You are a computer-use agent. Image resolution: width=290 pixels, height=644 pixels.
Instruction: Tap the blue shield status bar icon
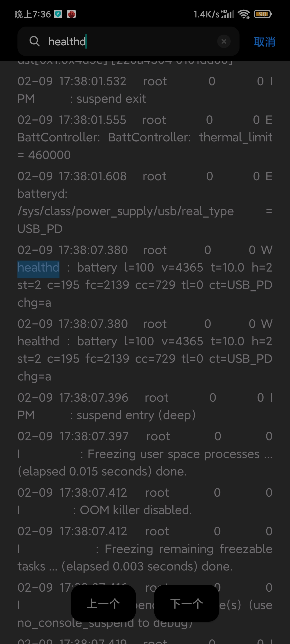tap(58, 14)
